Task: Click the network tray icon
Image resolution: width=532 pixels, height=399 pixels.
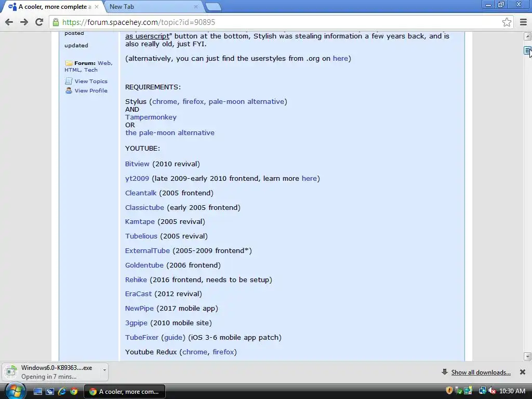Action: click(482, 391)
